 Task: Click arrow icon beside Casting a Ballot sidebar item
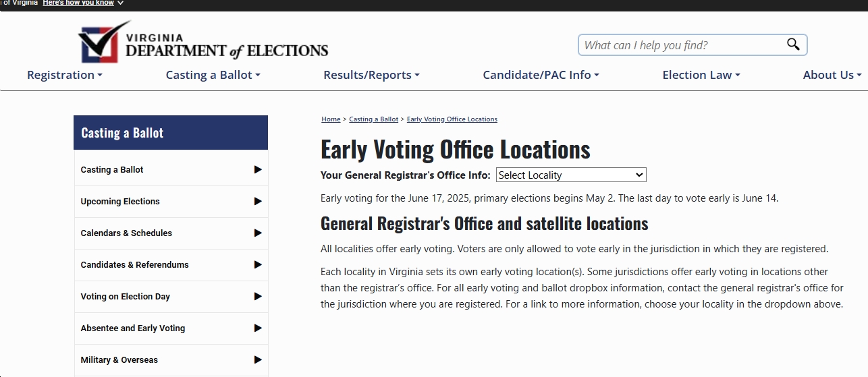pyautogui.click(x=258, y=170)
